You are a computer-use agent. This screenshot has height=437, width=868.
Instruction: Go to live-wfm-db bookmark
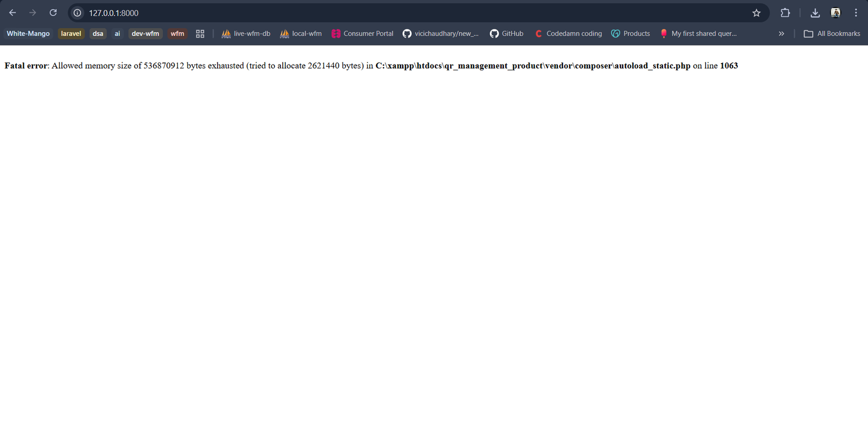[246, 34]
